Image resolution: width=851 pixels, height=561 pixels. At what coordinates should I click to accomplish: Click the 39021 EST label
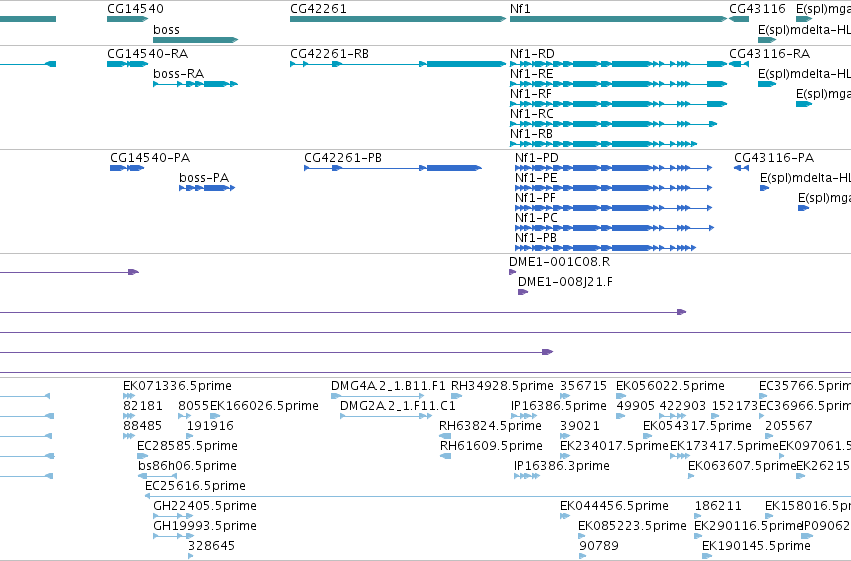point(580,426)
